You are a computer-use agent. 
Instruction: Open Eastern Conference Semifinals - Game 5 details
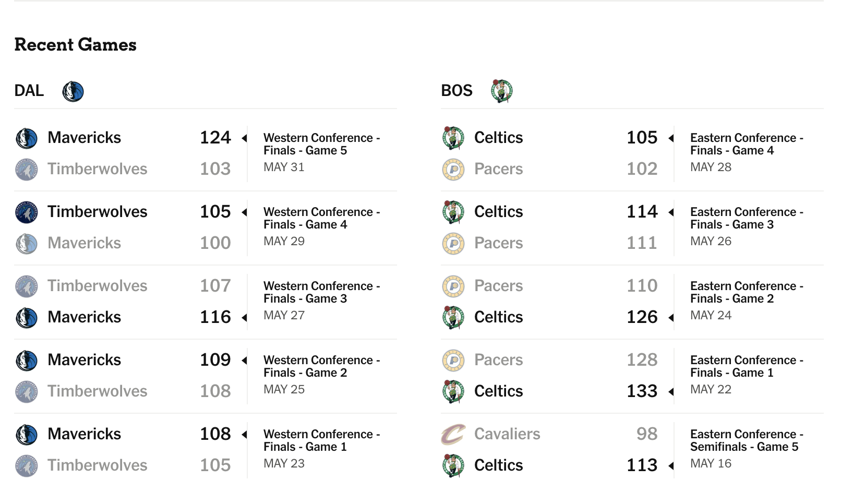coord(747,440)
